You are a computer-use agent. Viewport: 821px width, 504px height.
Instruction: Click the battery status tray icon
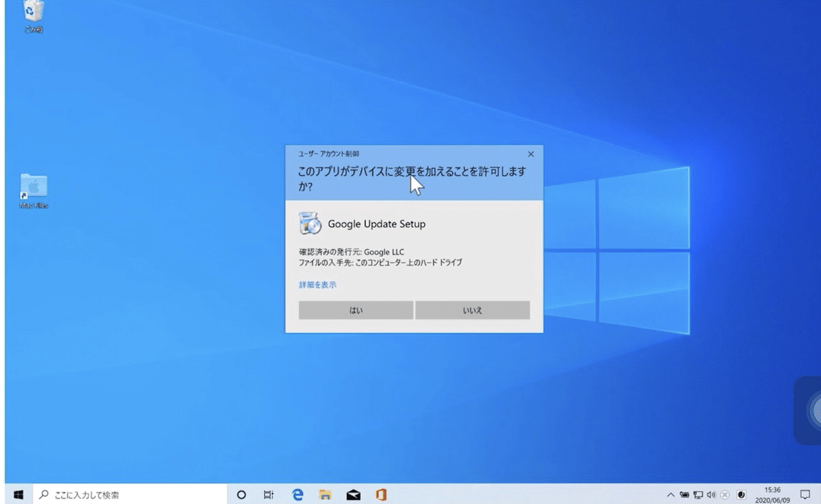point(685,494)
